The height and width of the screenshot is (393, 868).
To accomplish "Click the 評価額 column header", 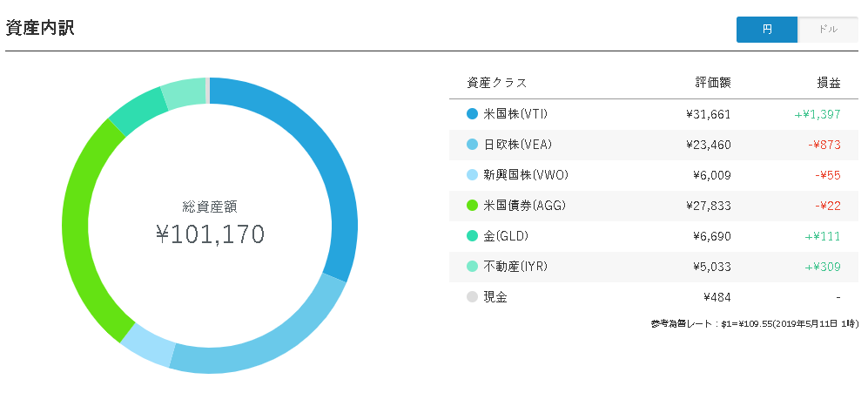I will pos(713,83).
